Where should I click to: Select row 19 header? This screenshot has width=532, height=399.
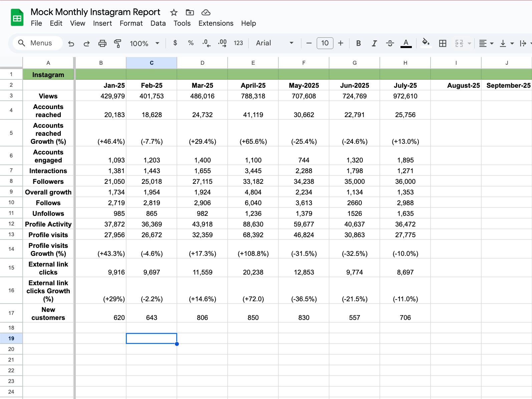(x=11, y=338)
